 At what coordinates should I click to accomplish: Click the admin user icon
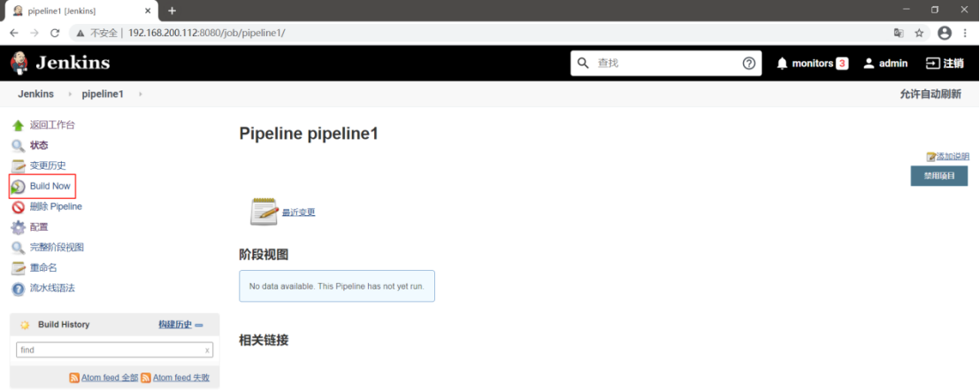point(869,63)
